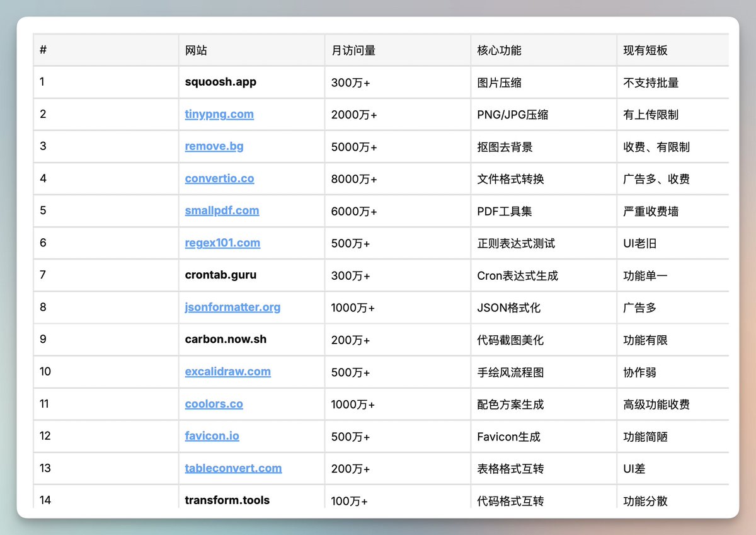The image size is (756, 535).
Task: Click the 收费、有限制 cell
Action: coord(673,146)
